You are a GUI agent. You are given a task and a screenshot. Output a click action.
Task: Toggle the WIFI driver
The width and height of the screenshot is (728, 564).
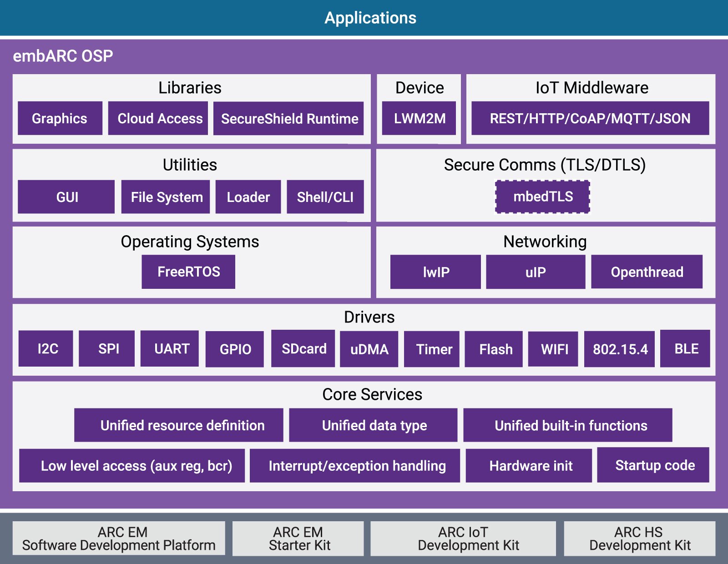point(553,349)
